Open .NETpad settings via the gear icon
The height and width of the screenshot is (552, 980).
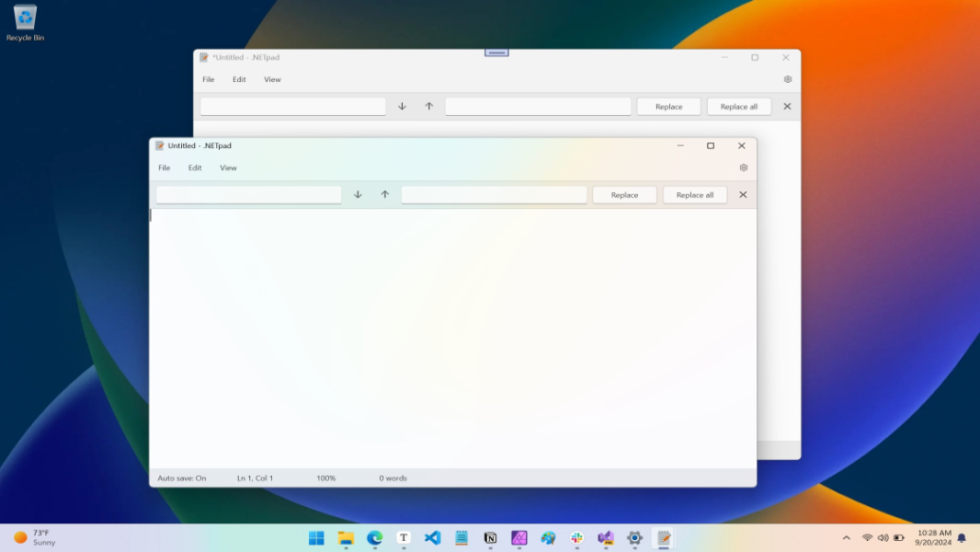click(x=743, y=167)
